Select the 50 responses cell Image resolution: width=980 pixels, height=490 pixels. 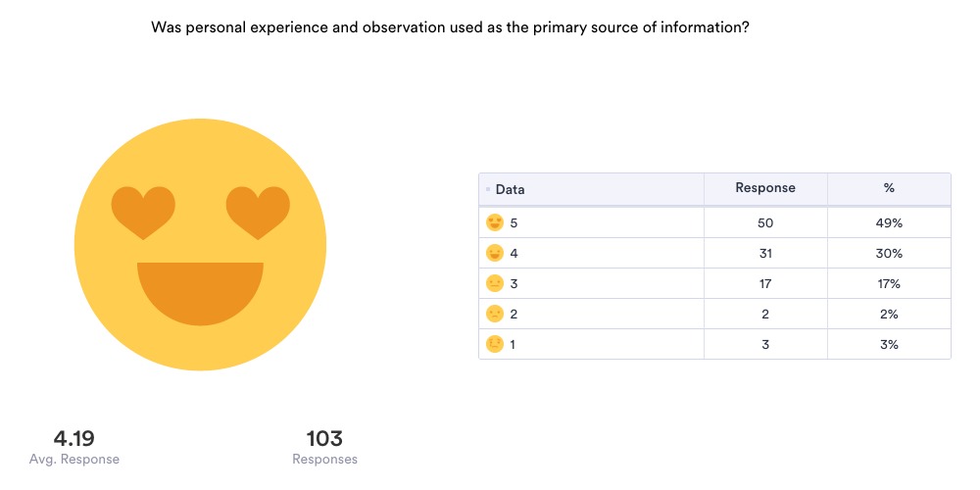[x=765, y=222]
